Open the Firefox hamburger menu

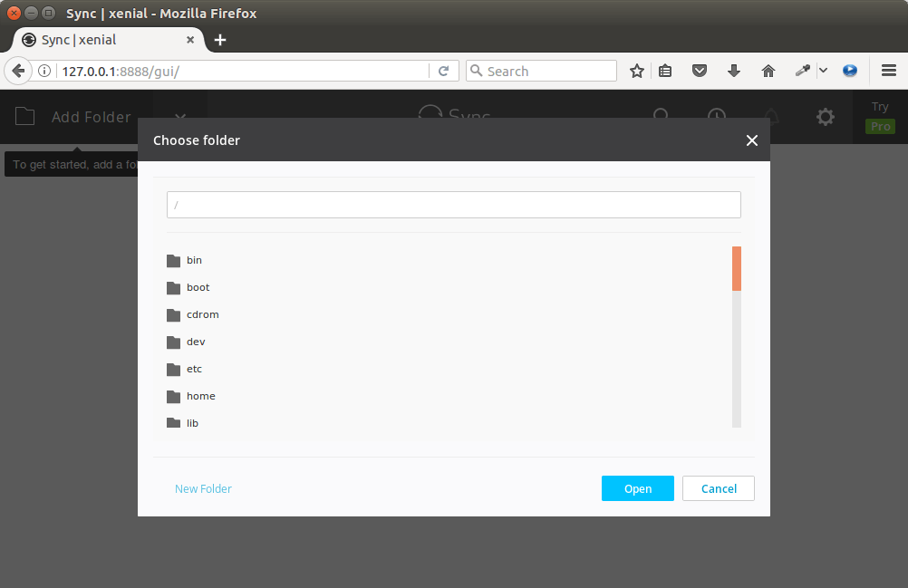(889, 71)
